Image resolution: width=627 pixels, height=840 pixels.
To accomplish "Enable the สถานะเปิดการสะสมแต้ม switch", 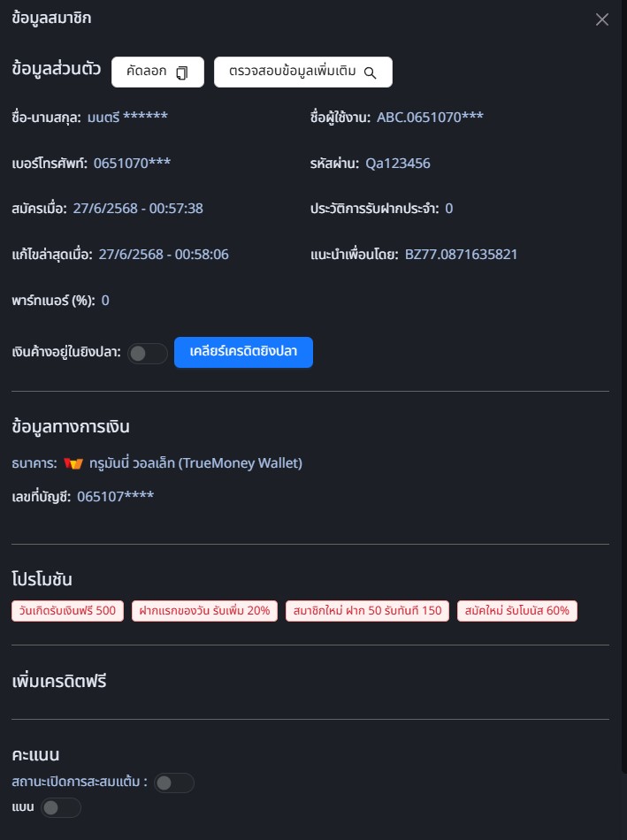I will [173, 783].
